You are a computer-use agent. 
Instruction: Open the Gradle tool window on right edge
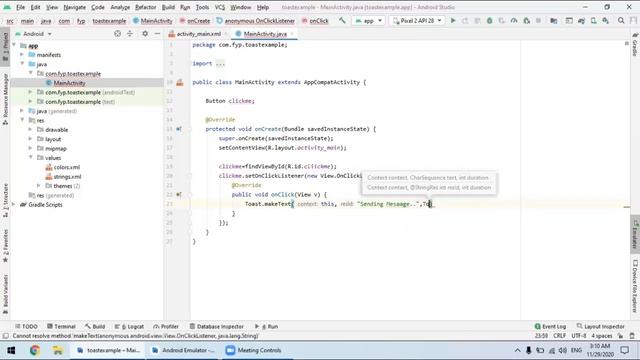(635, 44)
